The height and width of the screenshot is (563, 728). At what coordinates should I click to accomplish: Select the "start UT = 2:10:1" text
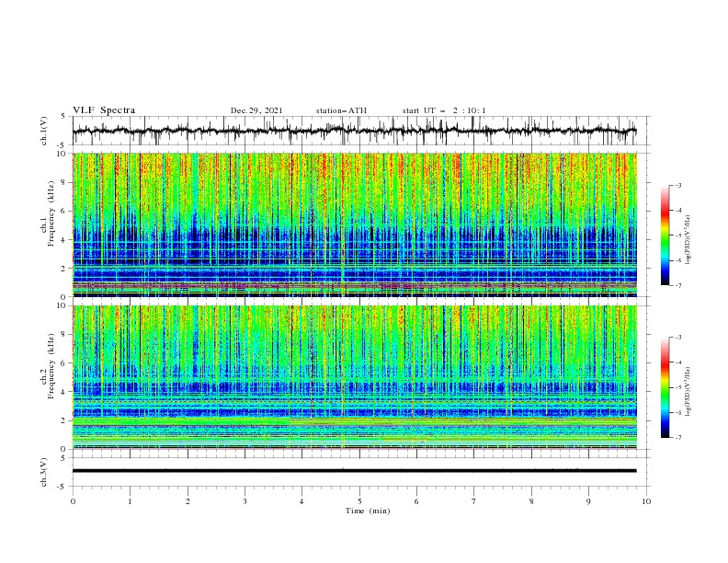pyautogui.click(x=444, y=110)
